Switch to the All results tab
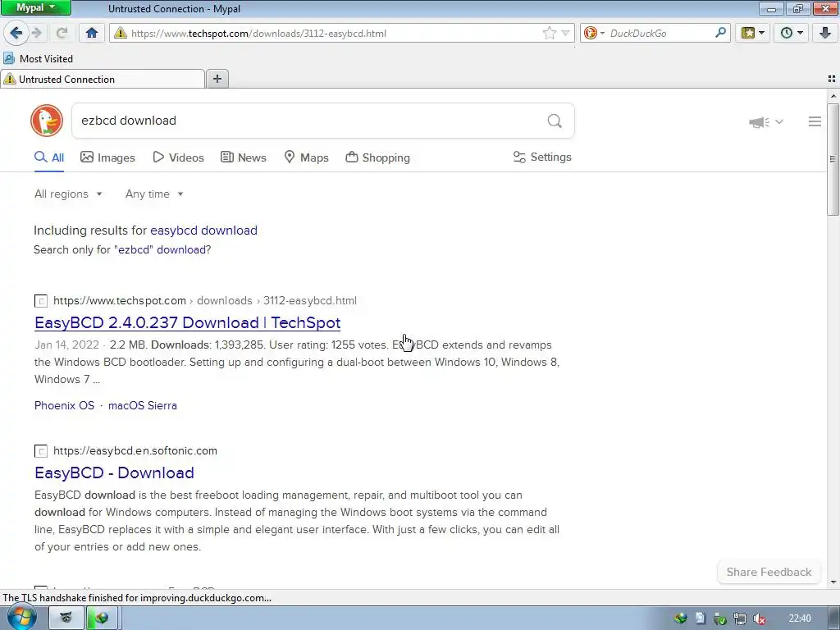 [49, 157]
